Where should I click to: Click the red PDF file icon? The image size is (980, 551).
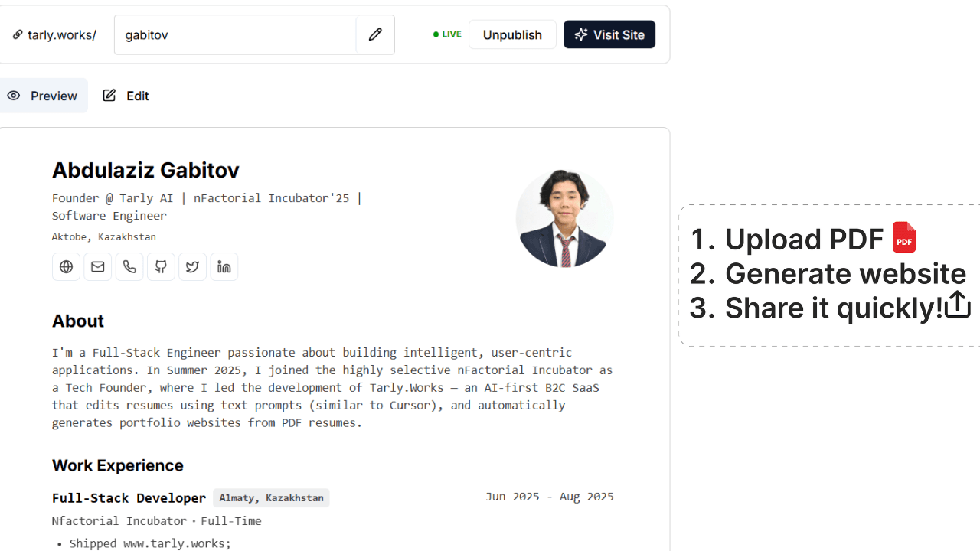point(904,238)
